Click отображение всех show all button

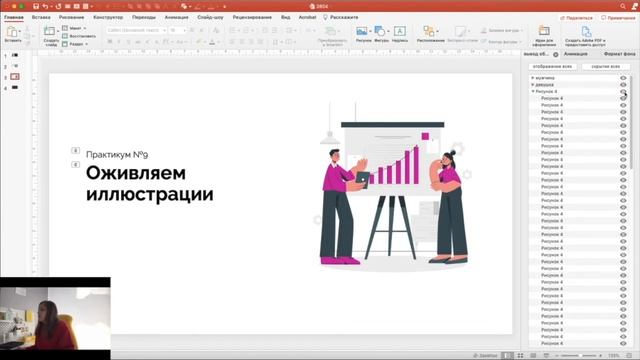pyautogui.click(x=553, y=66)
